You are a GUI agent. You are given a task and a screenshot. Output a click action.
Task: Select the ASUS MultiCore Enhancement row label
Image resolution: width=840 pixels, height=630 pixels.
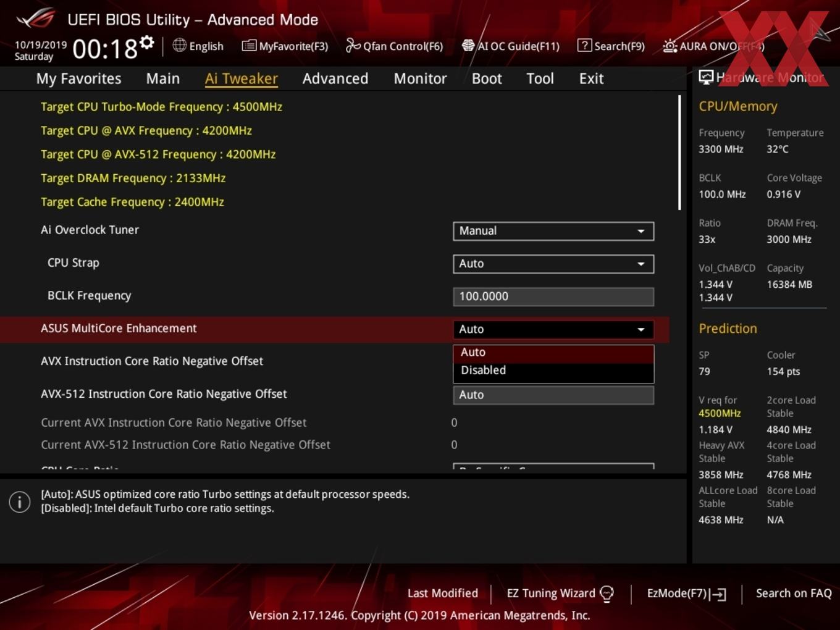119,329
